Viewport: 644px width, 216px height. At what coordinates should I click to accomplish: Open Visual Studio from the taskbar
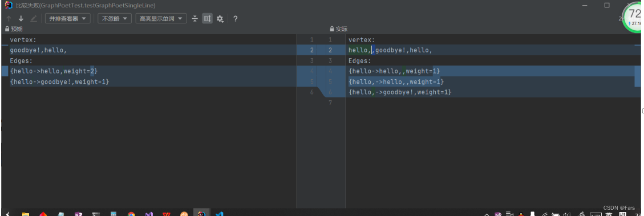coord(149,214)
